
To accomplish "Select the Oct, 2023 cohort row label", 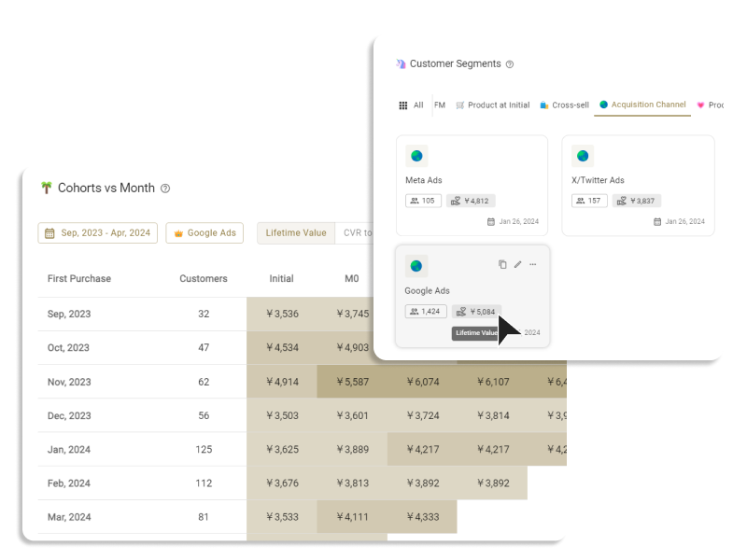I will click(x=68, y=347).
